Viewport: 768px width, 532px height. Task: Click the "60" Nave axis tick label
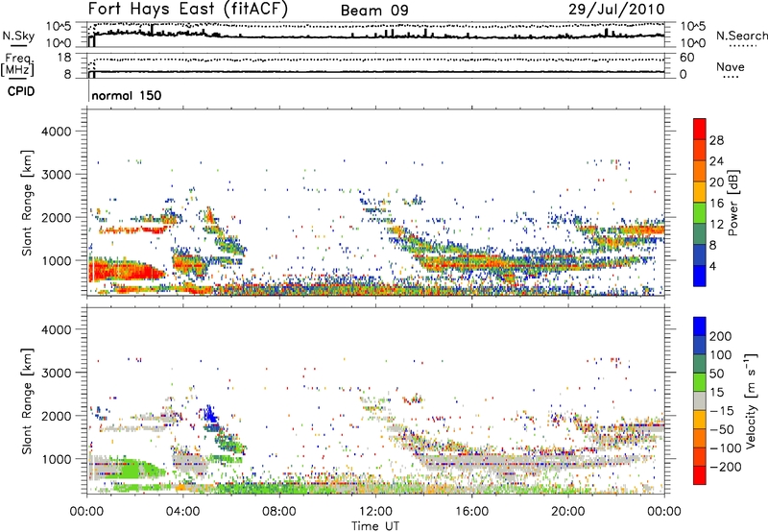pyautogui.click(x=687, y=58)
